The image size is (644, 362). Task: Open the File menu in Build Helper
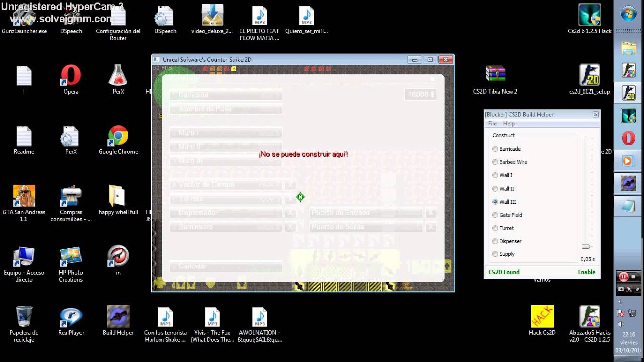click(492, 123)
